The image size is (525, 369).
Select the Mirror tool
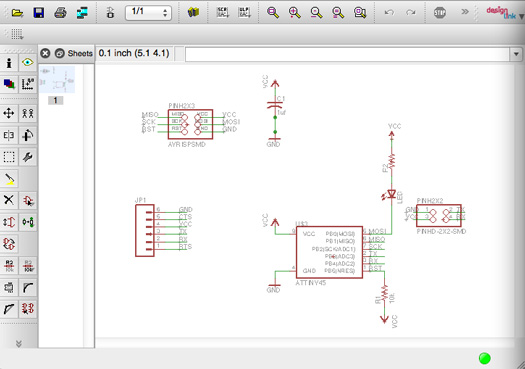[9, 135]
